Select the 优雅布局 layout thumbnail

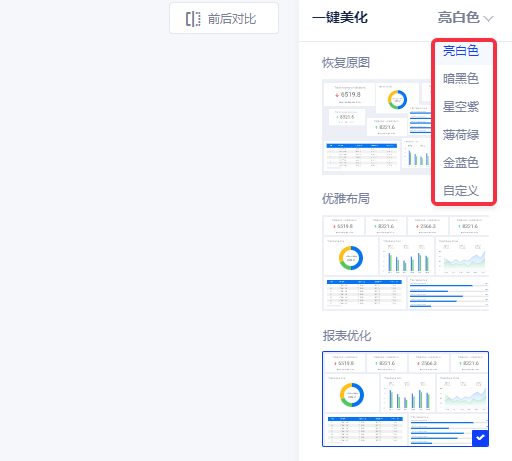click(405, 263)
